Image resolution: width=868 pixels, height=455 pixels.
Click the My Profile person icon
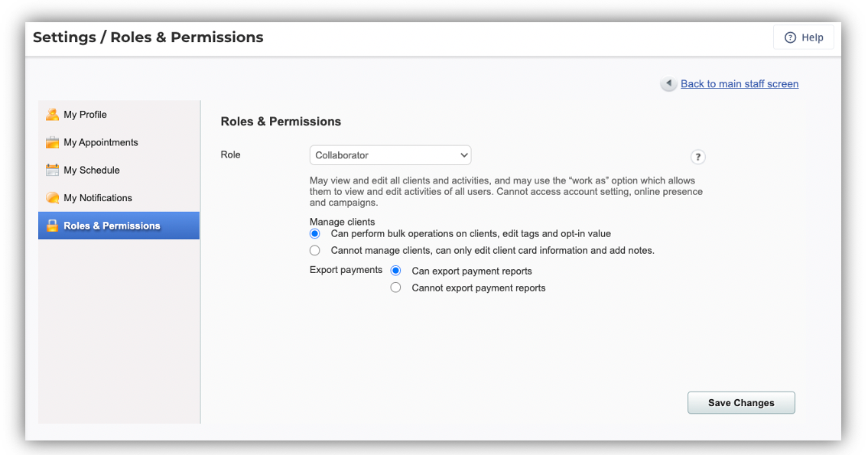click(x=52, y=115)
